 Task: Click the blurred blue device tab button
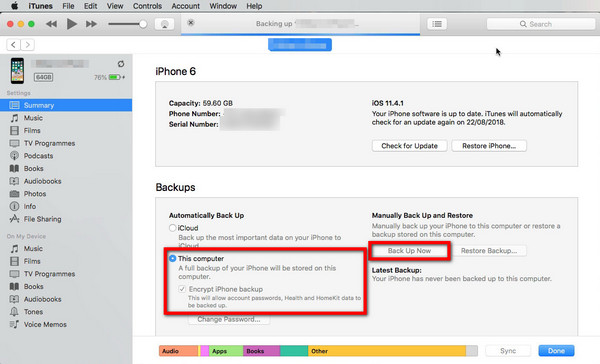[300, 45]
